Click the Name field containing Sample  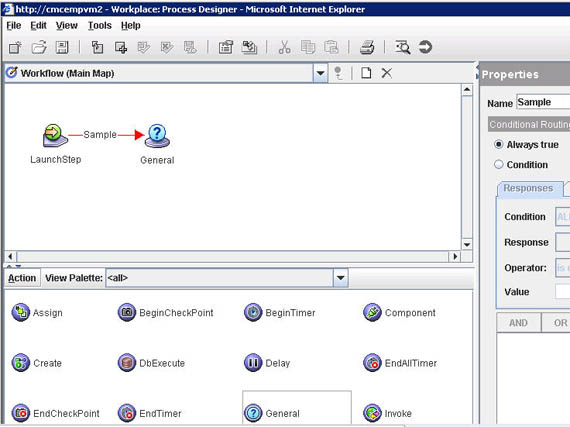click(x=543, y=102)
